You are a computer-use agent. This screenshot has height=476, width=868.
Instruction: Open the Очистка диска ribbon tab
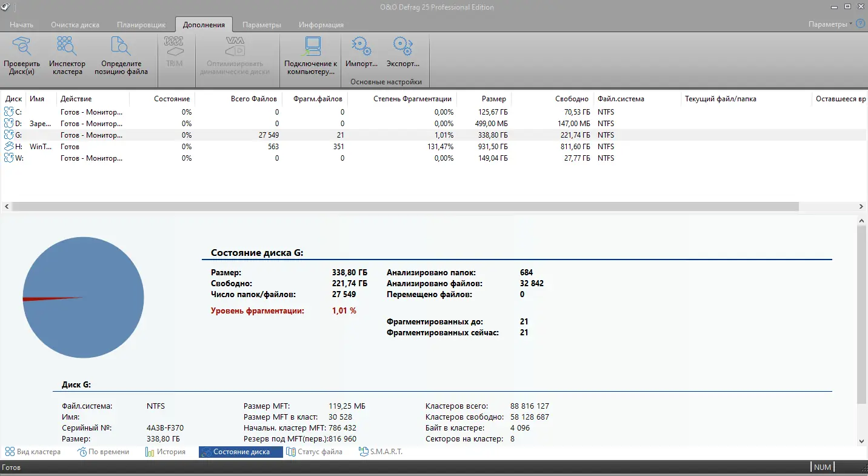(75, 25)
